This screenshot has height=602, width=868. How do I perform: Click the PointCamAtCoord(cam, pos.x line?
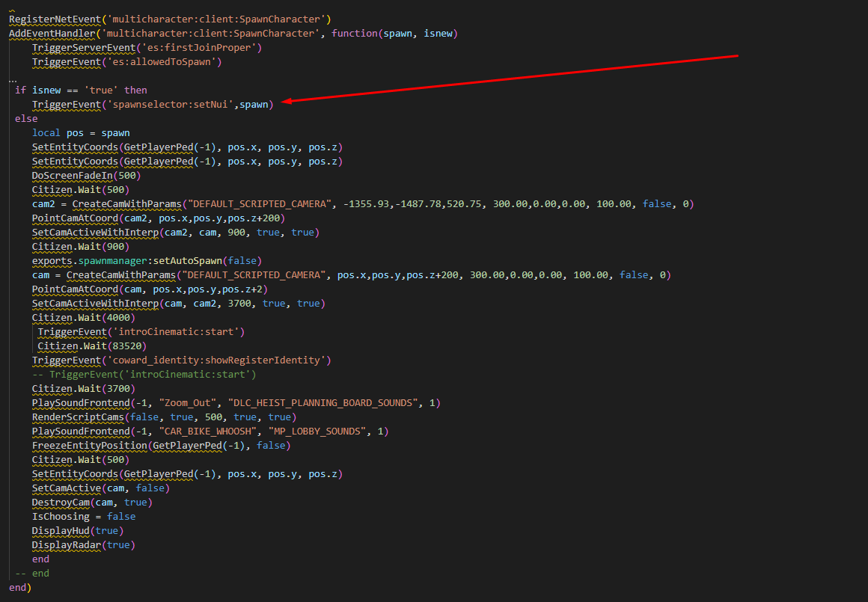tap(150, 289)
